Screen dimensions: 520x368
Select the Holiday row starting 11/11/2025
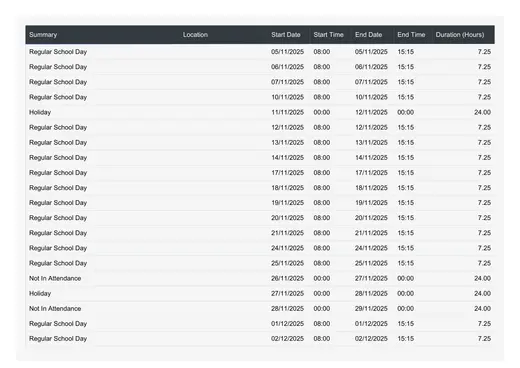point(260,112)
